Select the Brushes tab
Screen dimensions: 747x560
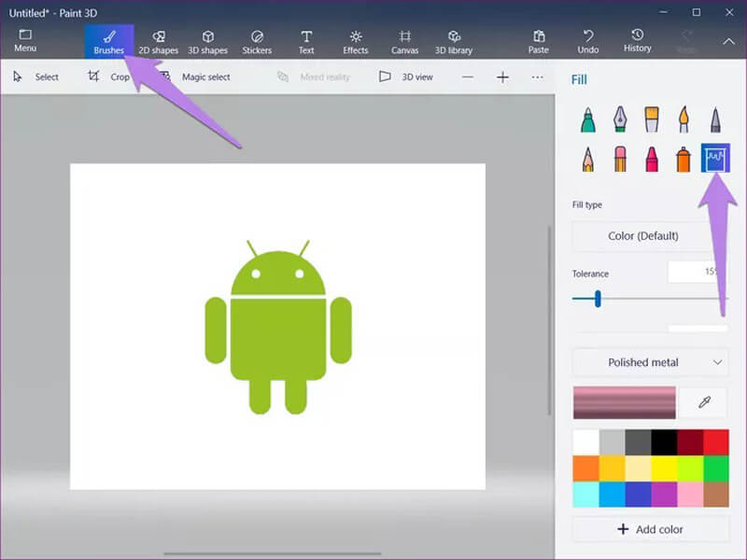tap(109, 42)
